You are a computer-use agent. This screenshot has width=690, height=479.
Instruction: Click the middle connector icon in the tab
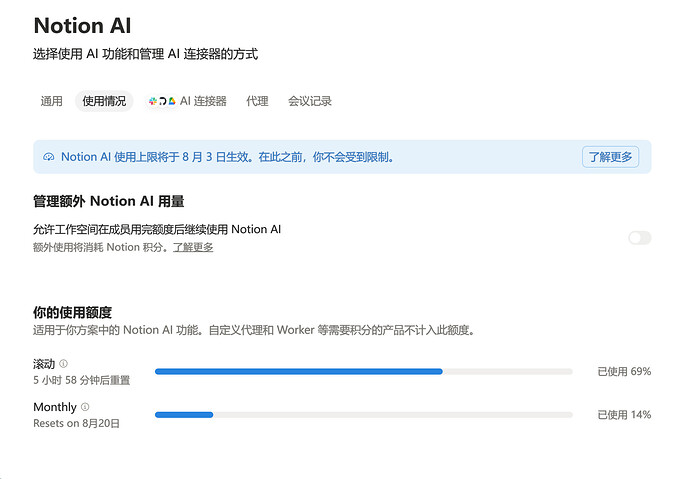click(x=162, y=101)
